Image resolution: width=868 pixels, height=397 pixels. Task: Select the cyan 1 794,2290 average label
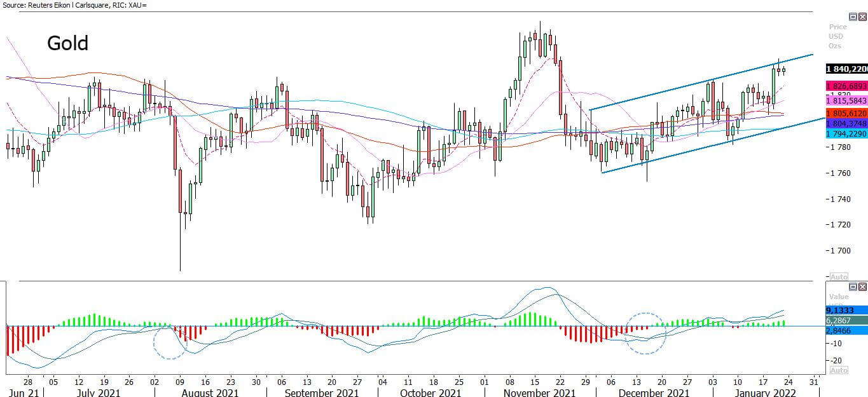pyautogui.click(x=846, y=134)
